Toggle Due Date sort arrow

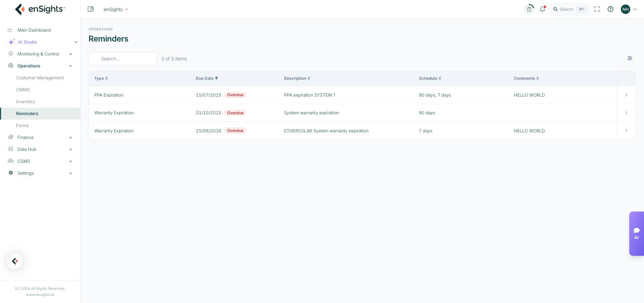pyautogui.click(x=216, y=78)
